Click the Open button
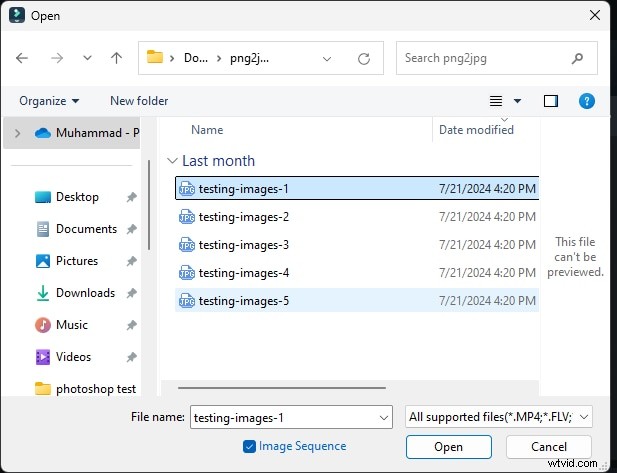The image size is (617, 473). 448,447
